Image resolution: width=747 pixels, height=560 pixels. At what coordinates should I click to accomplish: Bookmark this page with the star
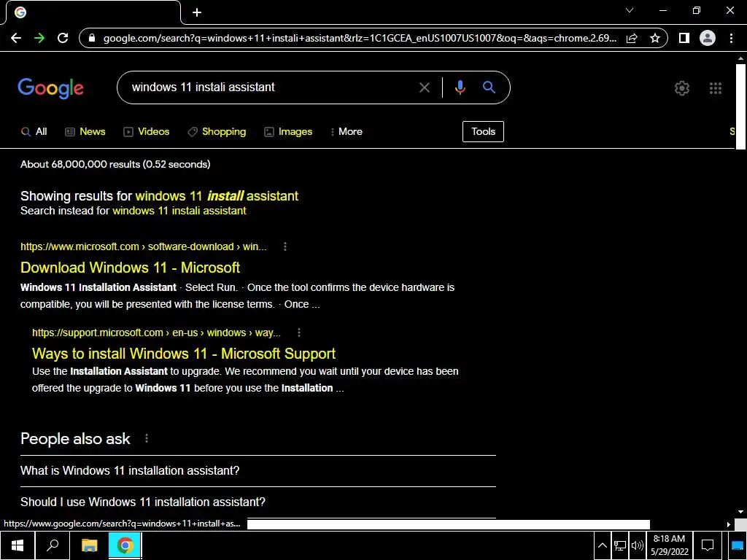pos(655,38)
